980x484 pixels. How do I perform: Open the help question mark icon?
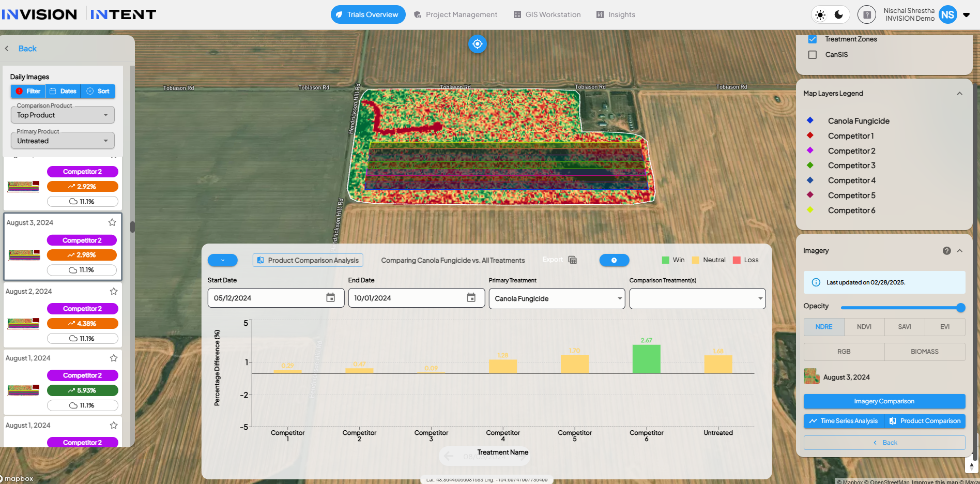pyautogui.click(x=867, y=15)
